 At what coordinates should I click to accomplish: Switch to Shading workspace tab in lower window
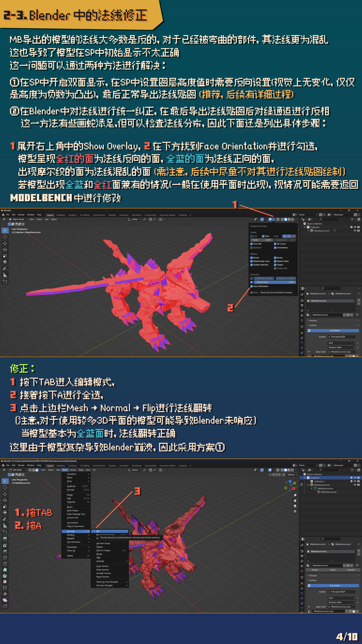[x=112, y=466]
